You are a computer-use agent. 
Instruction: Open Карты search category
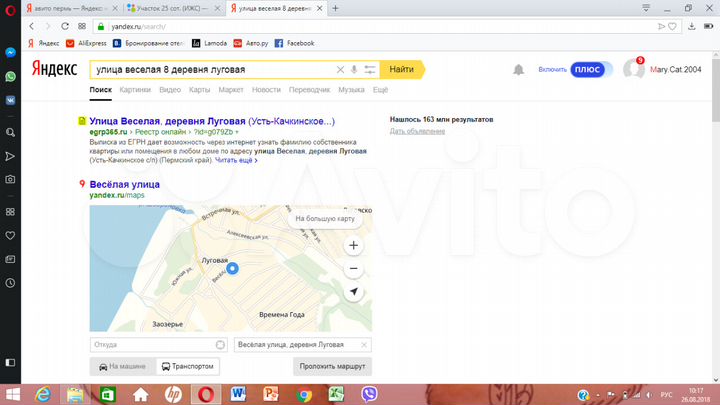pyautogui.click(x=199, y=90)
